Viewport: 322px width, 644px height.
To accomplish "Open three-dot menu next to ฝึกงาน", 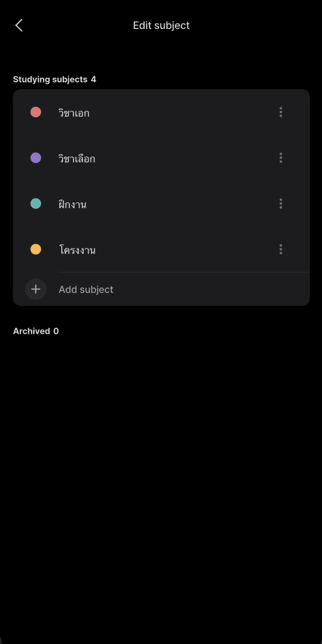I will [281, 203].
